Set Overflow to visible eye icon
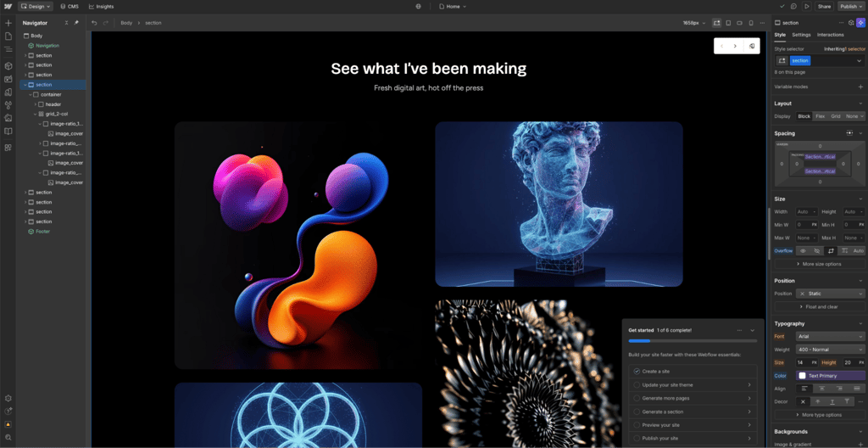This screenshot has width=868, height=448. (804, 250)
